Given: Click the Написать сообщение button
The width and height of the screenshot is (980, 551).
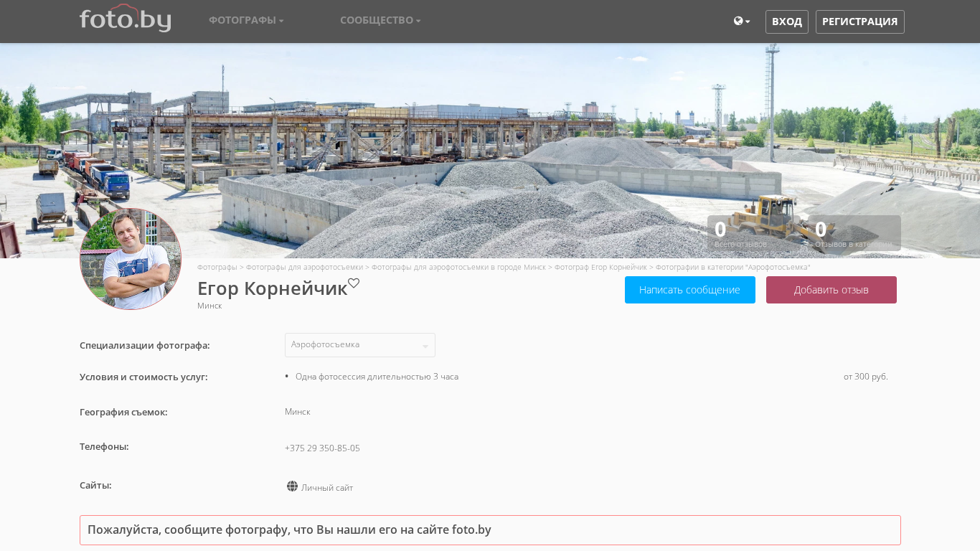Looking at the screenshot, I should click(x=689, y=290).
